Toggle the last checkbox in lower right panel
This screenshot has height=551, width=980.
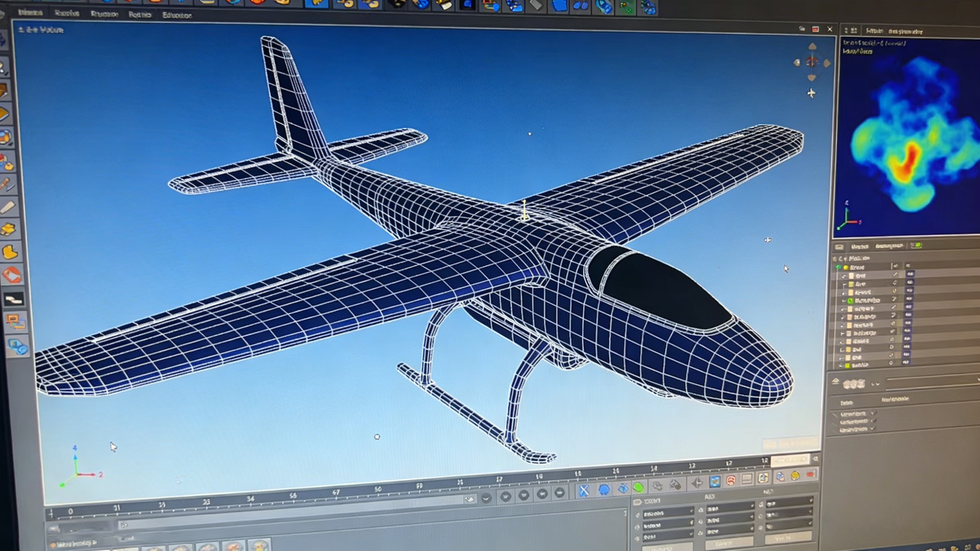point(873,429)
